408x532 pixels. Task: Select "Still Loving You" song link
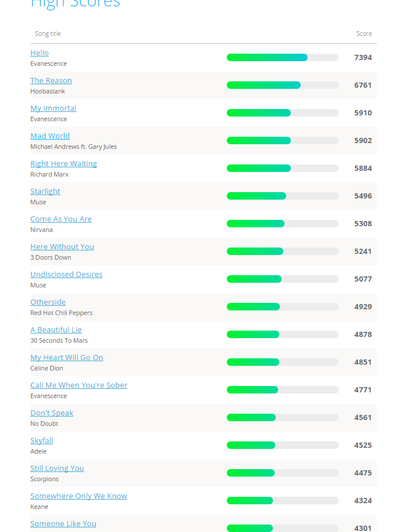(57, 469)
